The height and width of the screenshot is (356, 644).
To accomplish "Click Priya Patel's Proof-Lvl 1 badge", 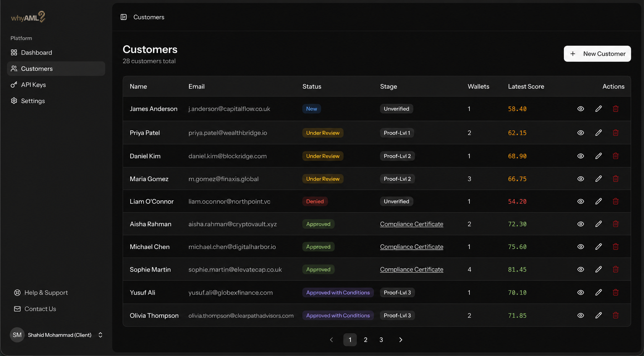I will [397, 133].
